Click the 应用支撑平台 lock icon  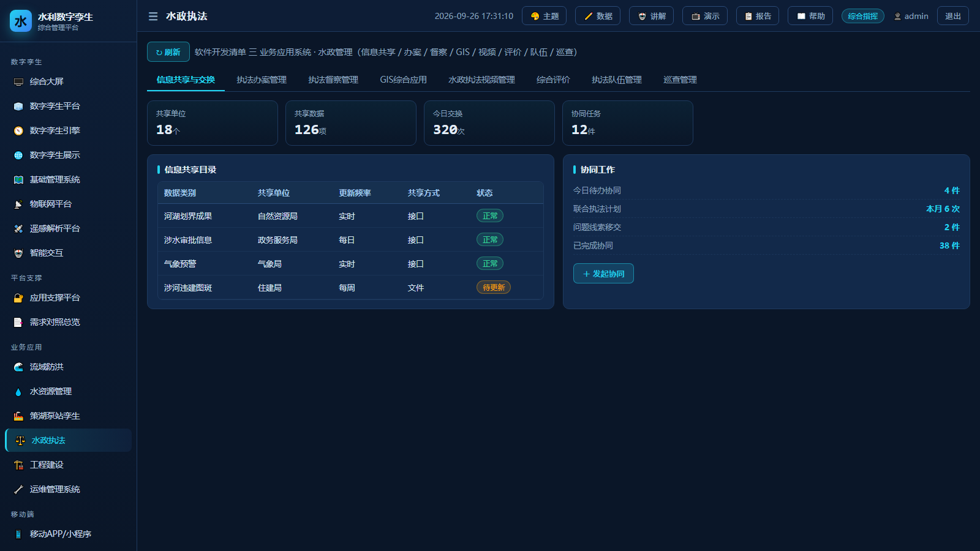pos(18,298)
